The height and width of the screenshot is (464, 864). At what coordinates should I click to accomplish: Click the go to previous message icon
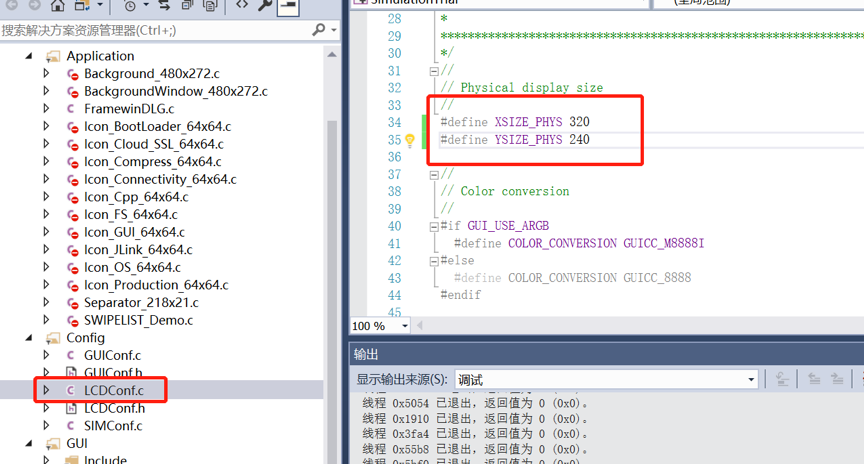point(814,379)
